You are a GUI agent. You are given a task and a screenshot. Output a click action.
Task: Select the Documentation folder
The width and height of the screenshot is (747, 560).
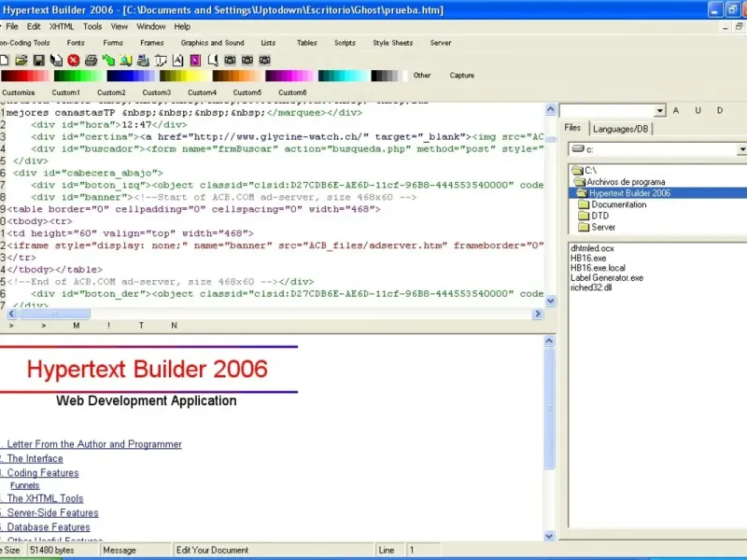pos(619,204)
